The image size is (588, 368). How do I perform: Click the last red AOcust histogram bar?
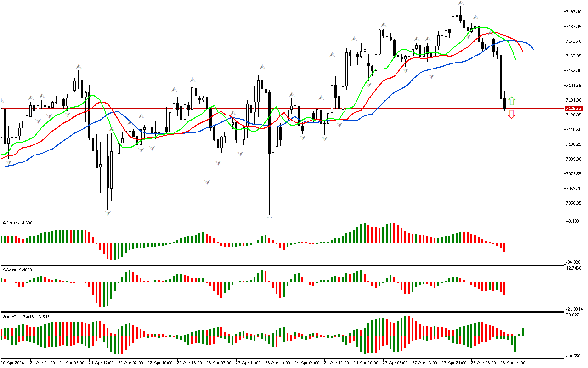click(x=504, y=247)
